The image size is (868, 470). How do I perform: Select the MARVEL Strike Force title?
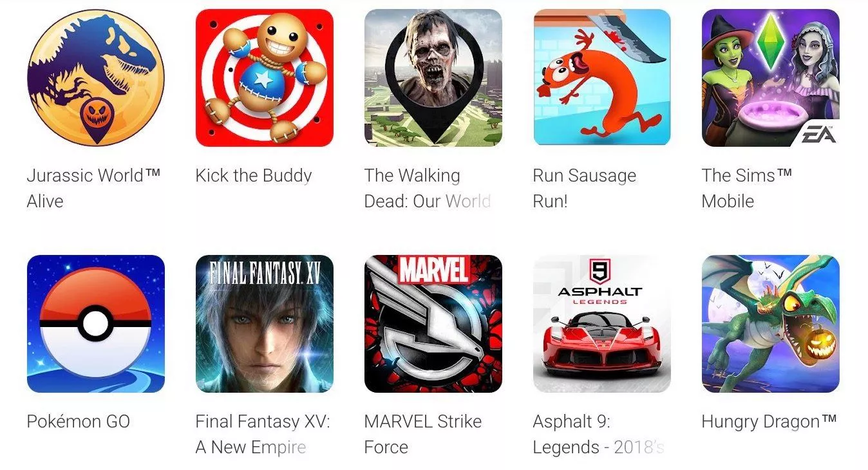click(x=423, y=434)
